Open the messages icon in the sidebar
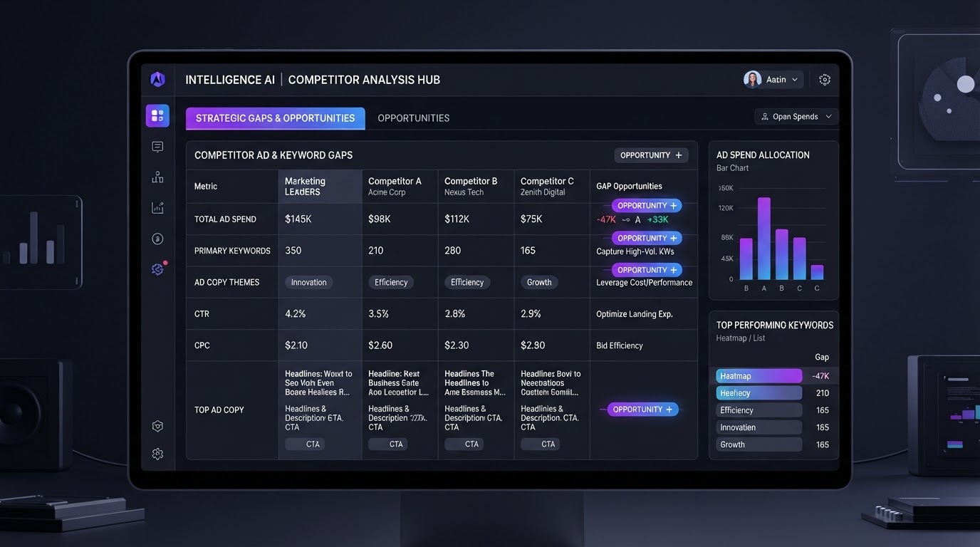Viewport: 980px width, 547px height. click(157, 147)
